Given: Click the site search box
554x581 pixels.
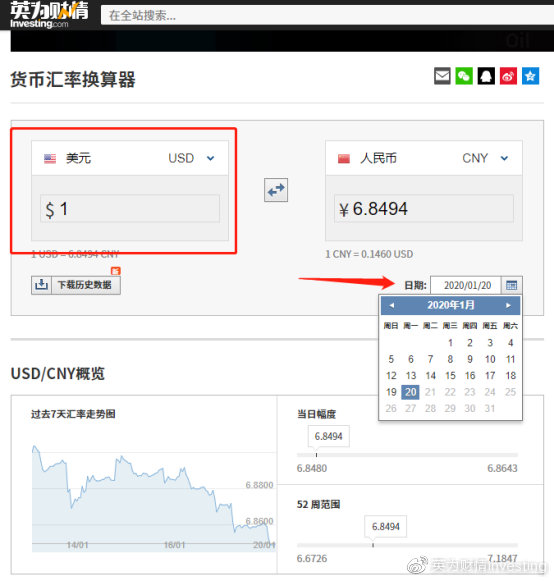Looking at the screenshot, I should pos(327,16).
